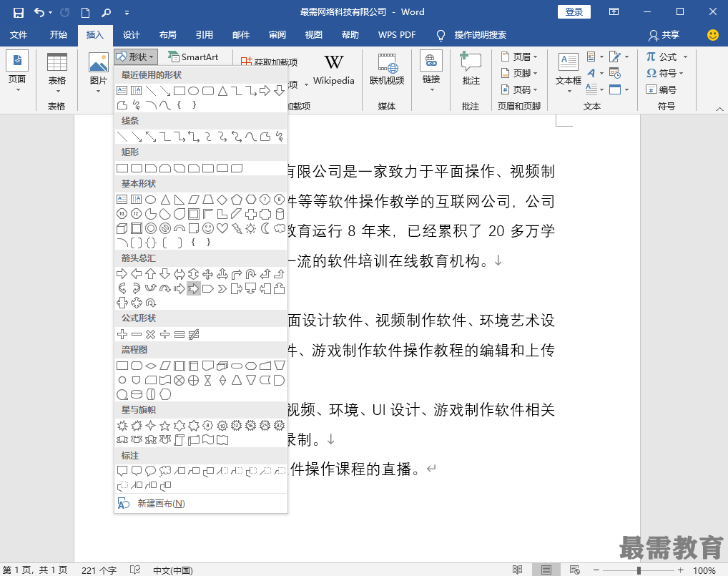728x576 pixels.
Task: Switch to Print Layout view in status bar
Action: pos(546,570)
